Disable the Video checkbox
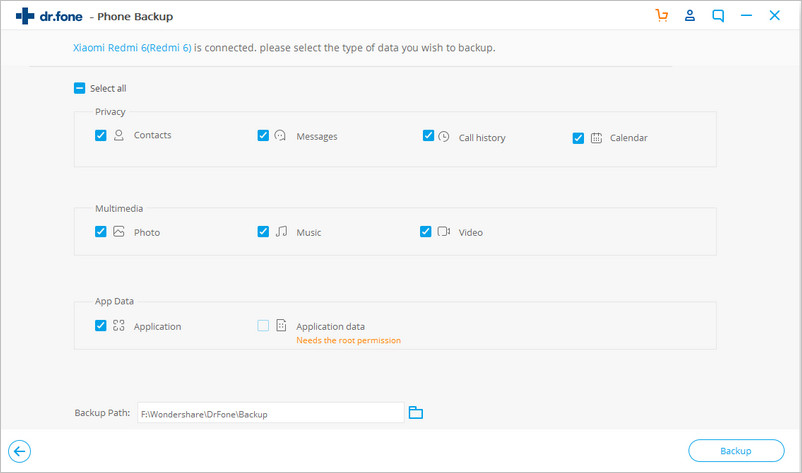Viewport: 802px width, 473px height. (426, 231)
